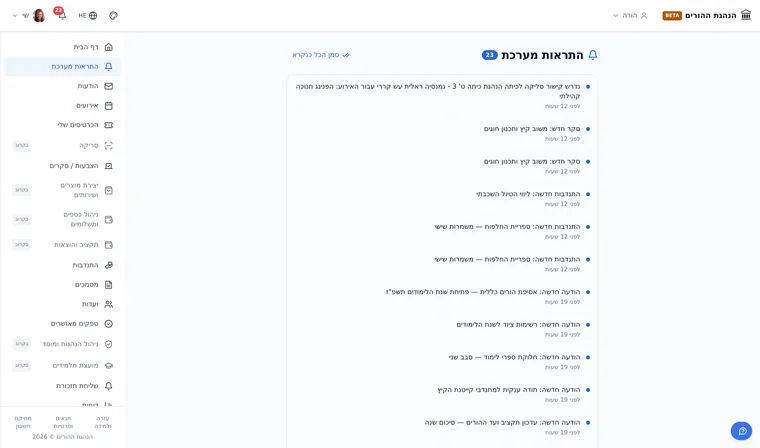The width and height of the screenshot is (760, 448).
Task: Click the institution logo icon by הנהגת ההורים
Action: coord(745,15)
